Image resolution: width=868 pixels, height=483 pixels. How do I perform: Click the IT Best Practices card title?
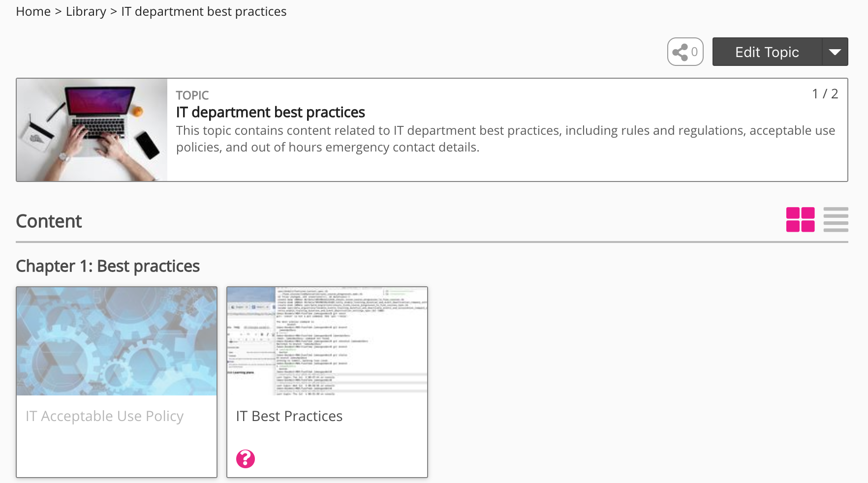coord(289,416)
